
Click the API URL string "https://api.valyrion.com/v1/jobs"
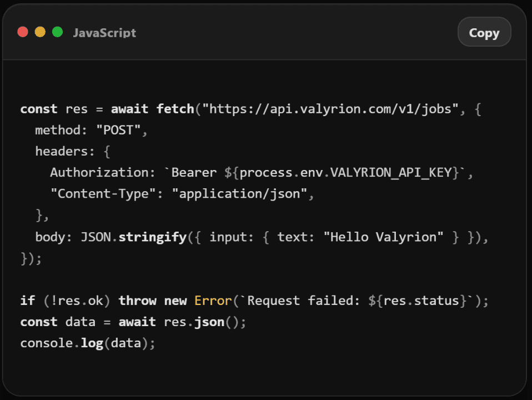point(330,109)
